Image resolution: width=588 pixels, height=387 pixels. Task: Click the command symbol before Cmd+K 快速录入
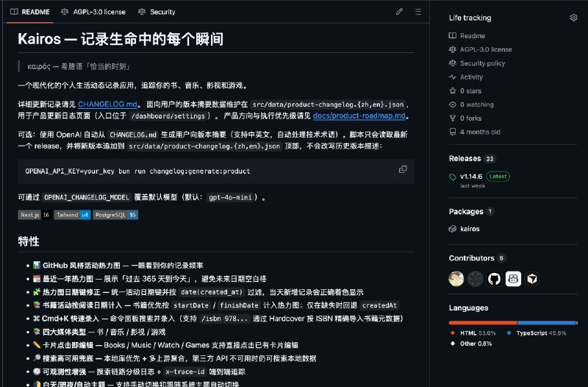tap(36, 319)
